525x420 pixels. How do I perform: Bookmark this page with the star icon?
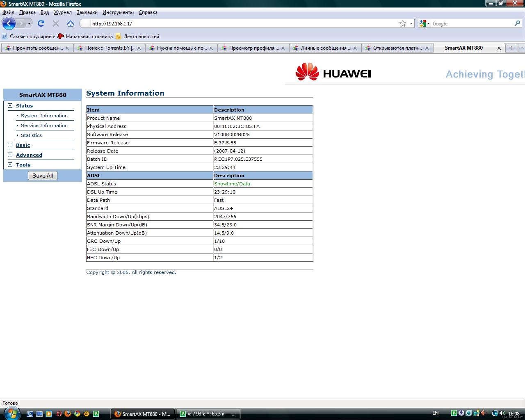click(403, 23)
